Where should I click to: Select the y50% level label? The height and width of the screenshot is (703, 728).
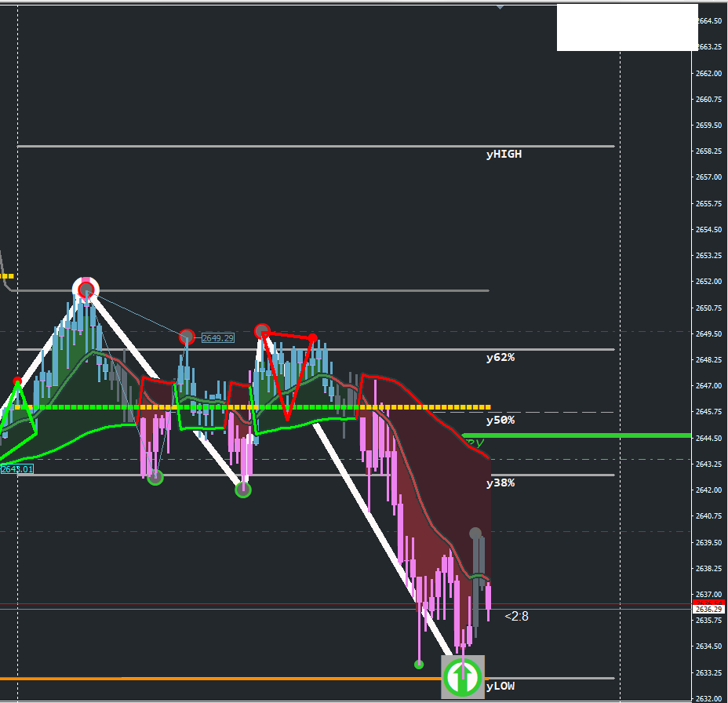point(500,420)
